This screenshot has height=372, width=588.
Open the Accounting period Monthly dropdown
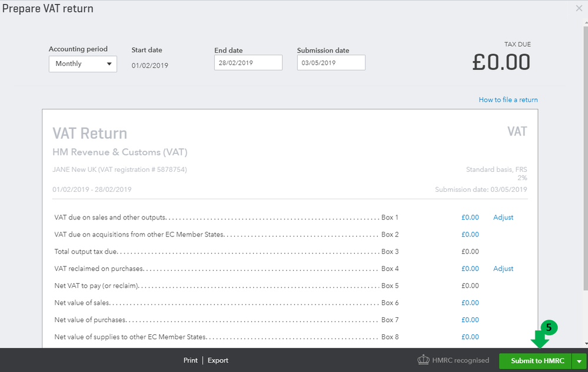(83, 64)
